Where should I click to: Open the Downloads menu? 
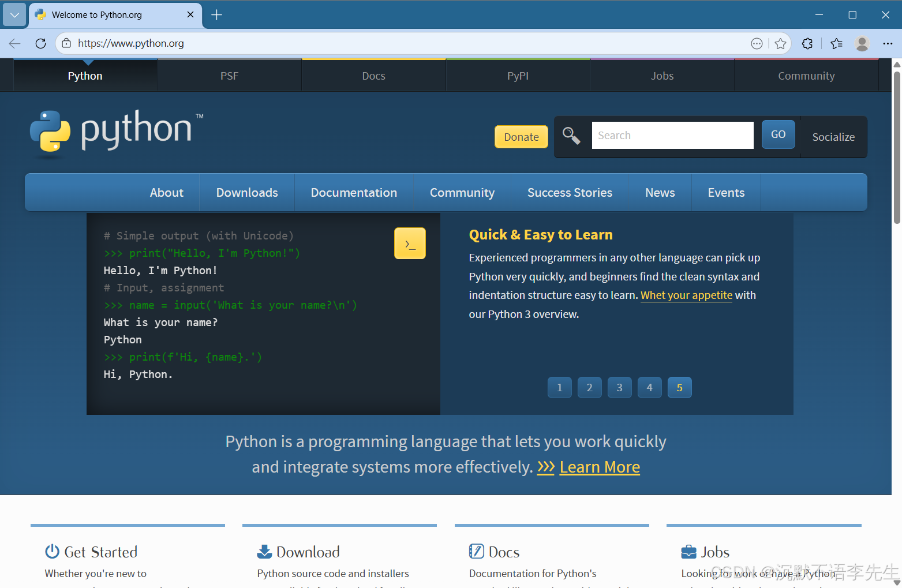[x=247, y=193]
